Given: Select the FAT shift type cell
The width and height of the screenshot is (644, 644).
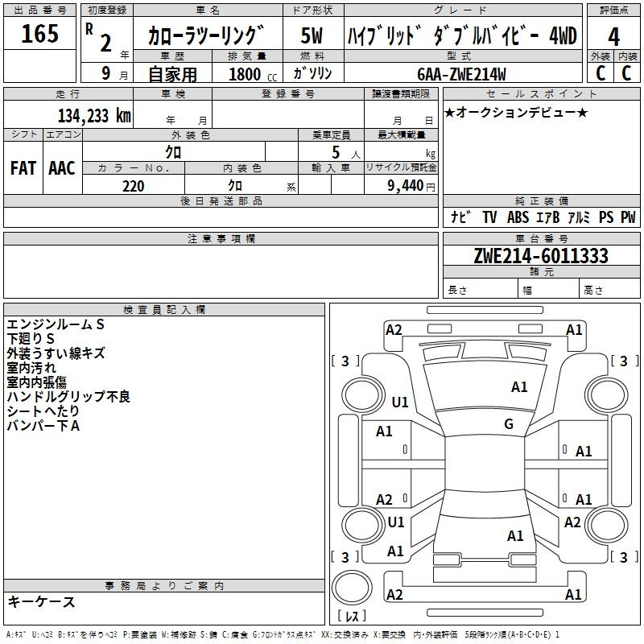Looking at the screenshot, I should [23, 167].
